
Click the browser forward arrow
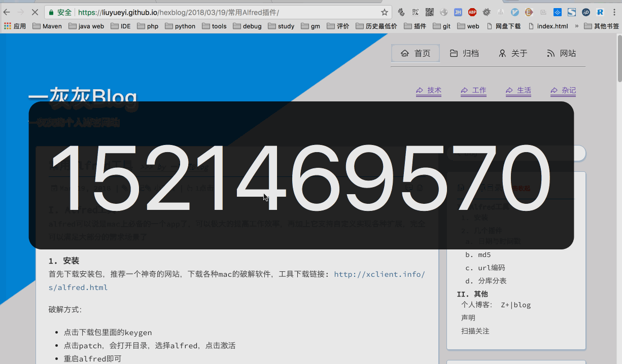coord(21,12)
